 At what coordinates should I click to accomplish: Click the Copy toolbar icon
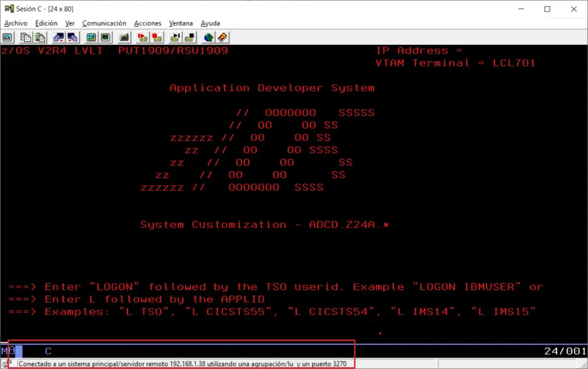coord(26,37)
